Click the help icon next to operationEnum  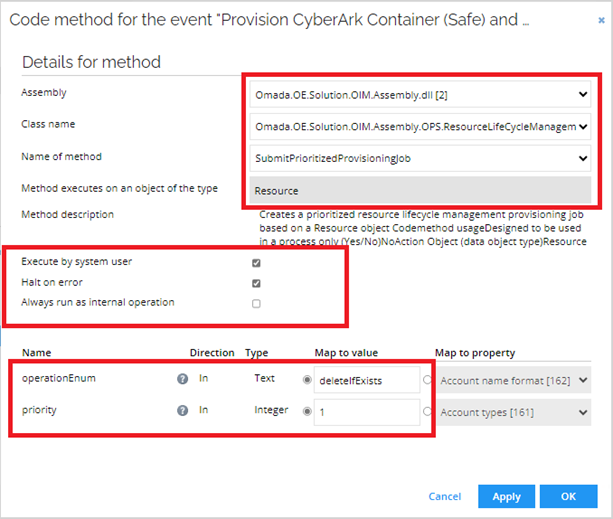click(x=182, y=379)
